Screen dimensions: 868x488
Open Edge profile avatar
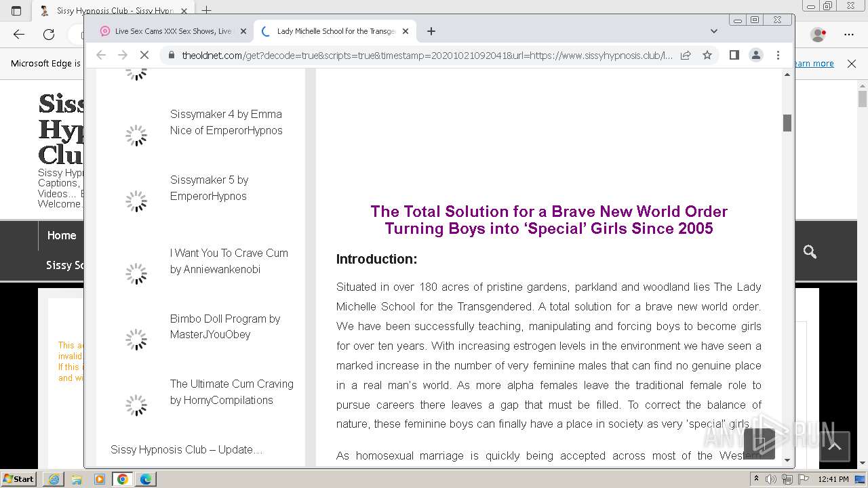pyautogui.click(x=818, y=35)
